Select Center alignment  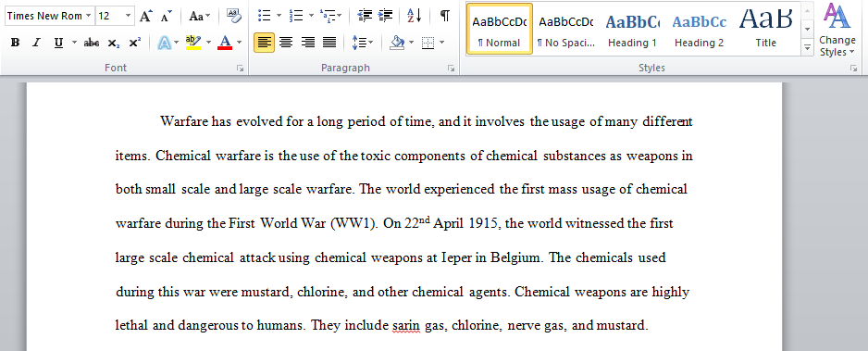click(286, 43)
